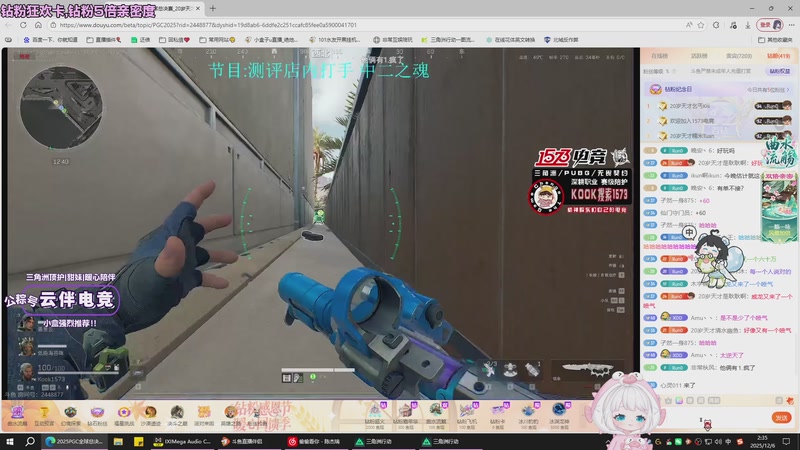
Task: Open the 曲水流觞 event banner
Action: coord(780,152)
